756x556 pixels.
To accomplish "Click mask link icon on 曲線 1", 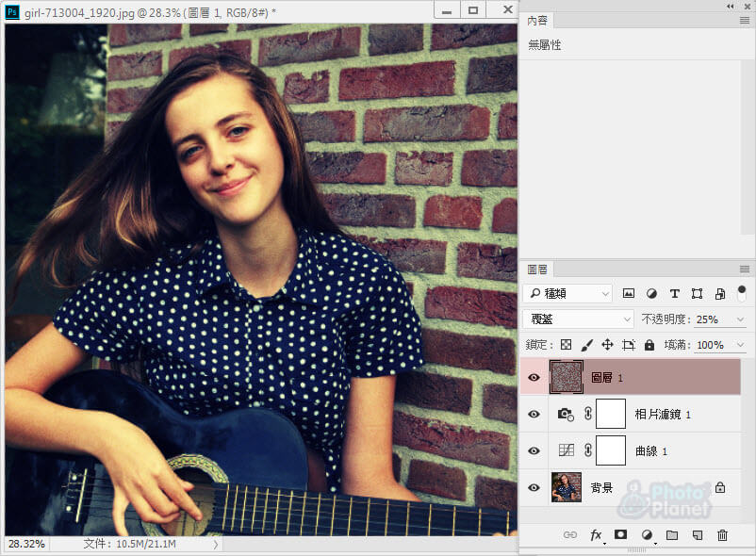I will point(587,450).
